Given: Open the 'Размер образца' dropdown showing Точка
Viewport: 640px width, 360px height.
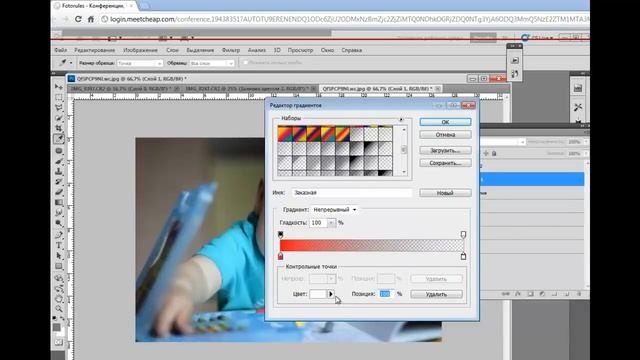Looking at the screenshot, I should coord(140,63).
